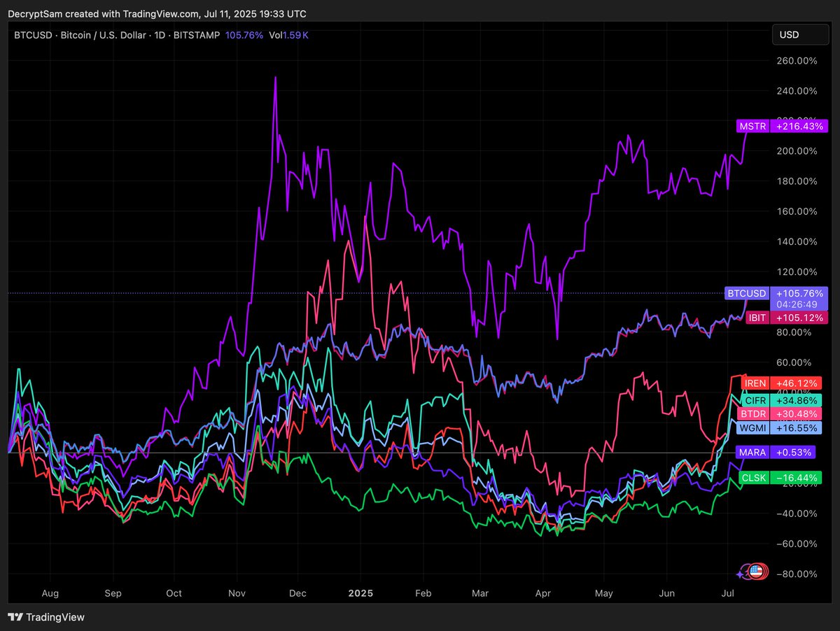Select the BTCUSD price scale label

click(x=747, y=293)
